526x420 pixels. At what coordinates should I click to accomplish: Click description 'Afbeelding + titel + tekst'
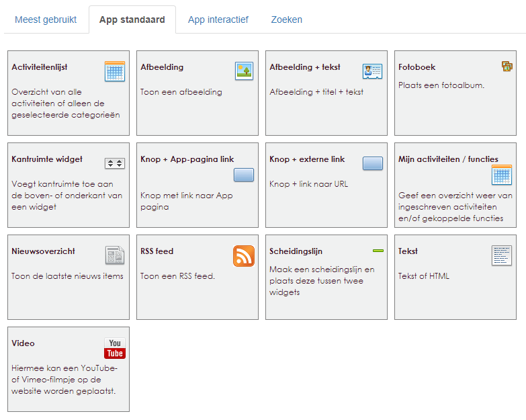(x=316, y=92)
